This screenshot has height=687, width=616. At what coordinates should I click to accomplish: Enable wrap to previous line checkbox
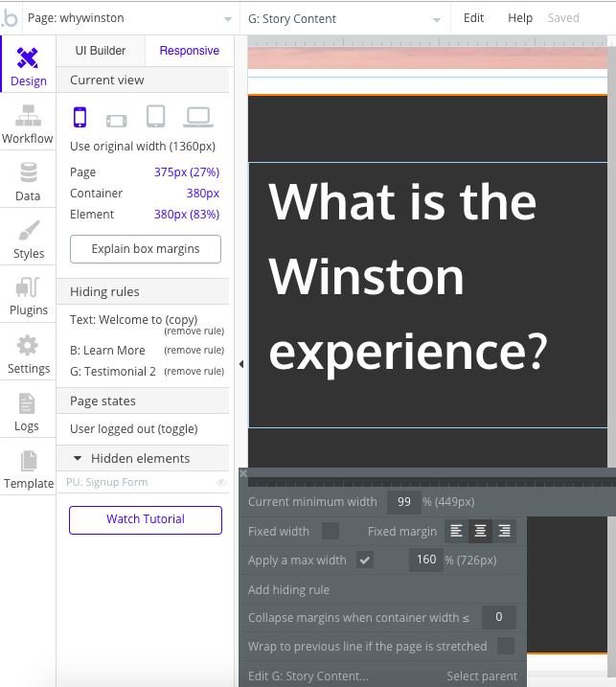pos(506,646)
